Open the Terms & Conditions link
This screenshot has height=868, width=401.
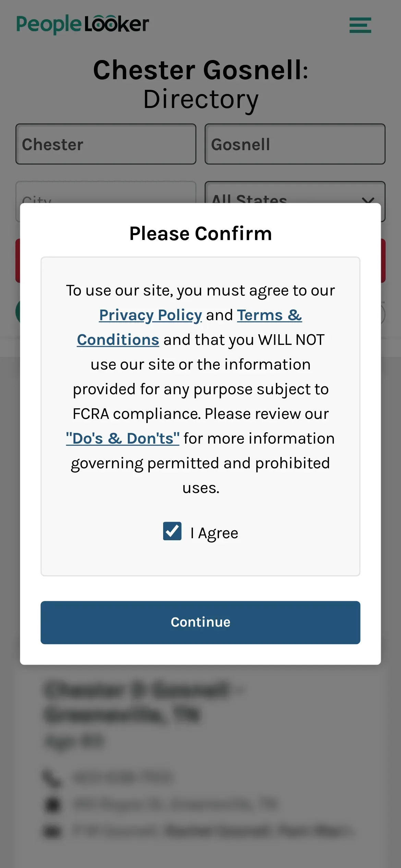click(x=189, y=327)
